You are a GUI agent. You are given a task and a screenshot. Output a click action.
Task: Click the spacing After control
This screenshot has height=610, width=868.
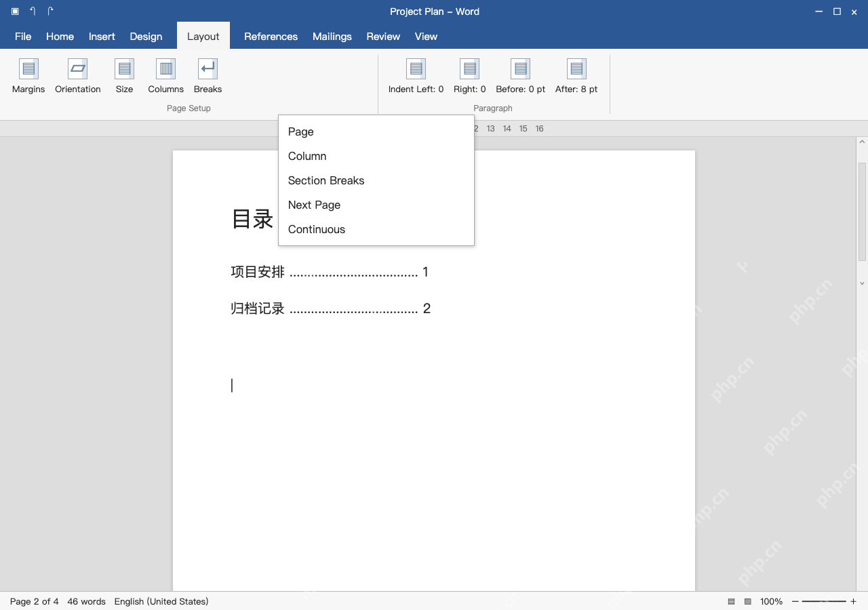pos(576,76)
